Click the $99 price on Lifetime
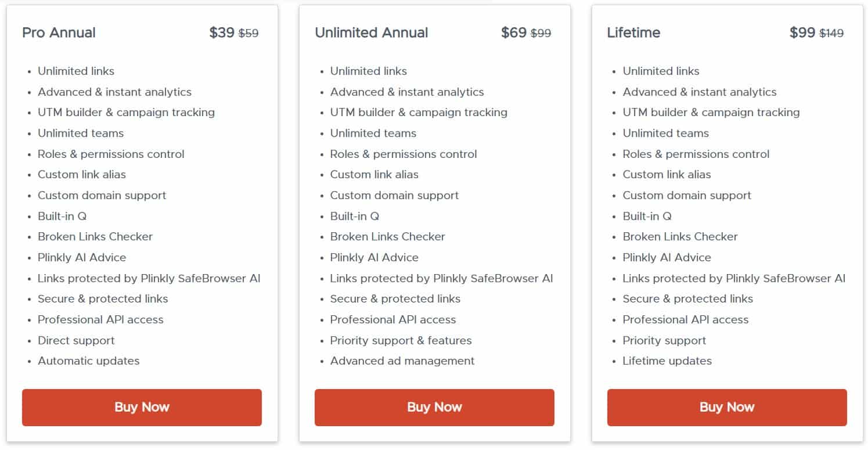Image resolution: width=868 pixels, height=450 pixels. [x=803, y=33]
